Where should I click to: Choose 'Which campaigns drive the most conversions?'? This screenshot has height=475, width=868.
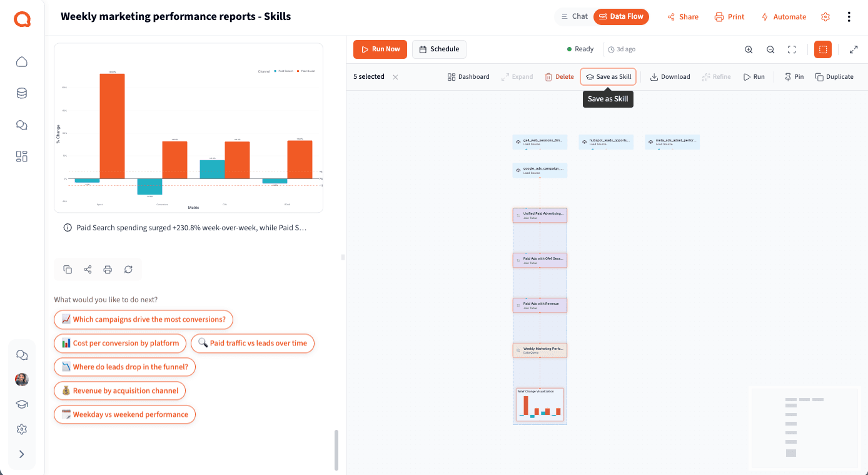coord(144,319)
